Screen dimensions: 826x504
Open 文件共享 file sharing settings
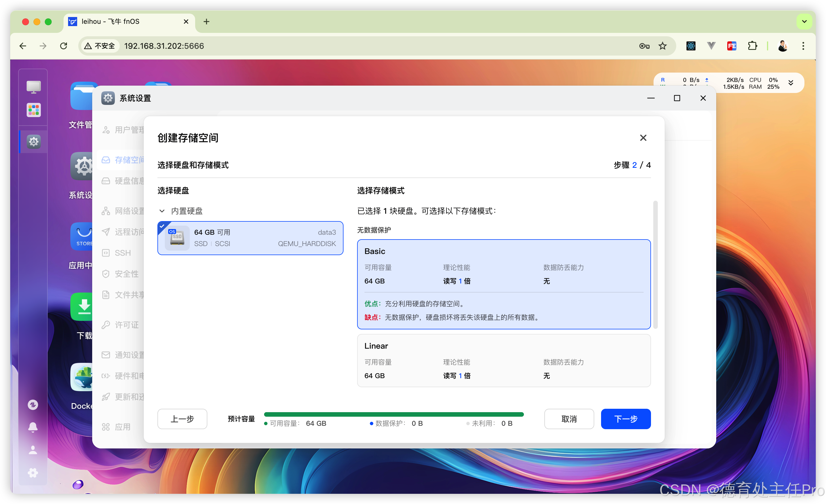[x=129, y=295]
